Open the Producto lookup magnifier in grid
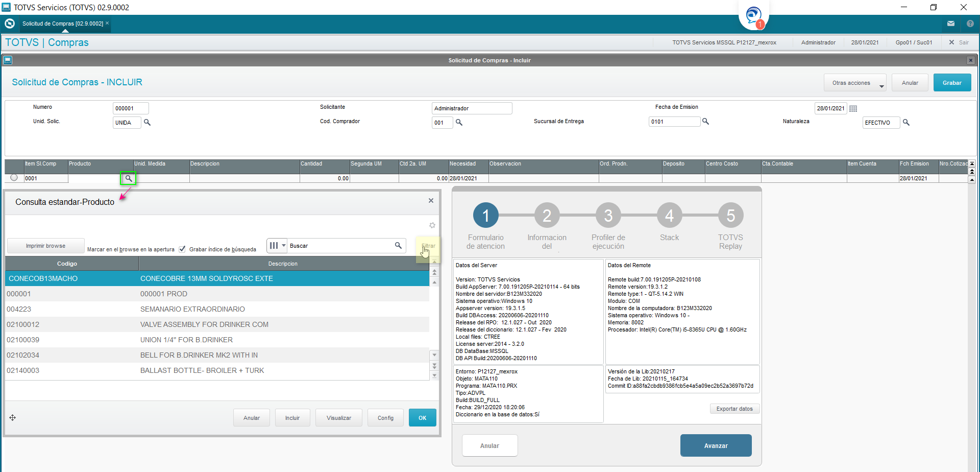This screenshot has width=980, height=472. click(x=129, y=178)
